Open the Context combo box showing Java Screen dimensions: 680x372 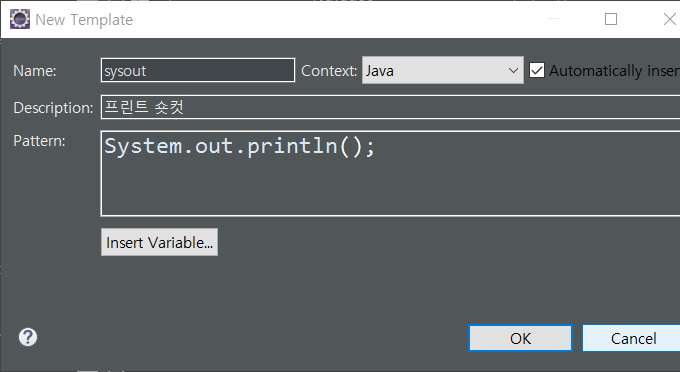[443, 70]
